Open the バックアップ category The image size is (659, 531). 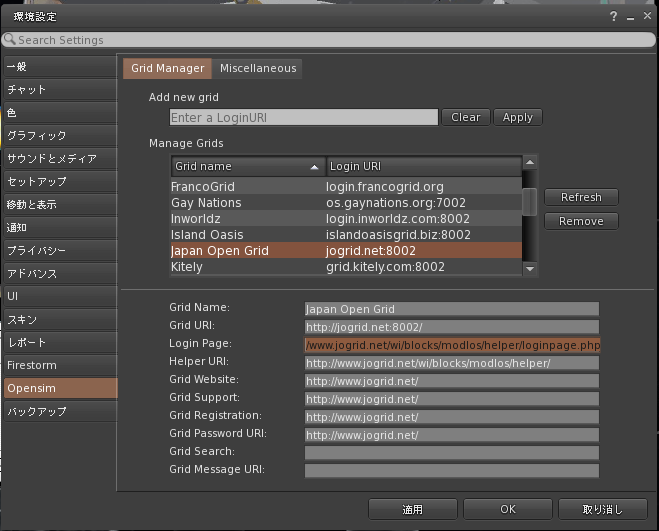click(x=61, y=411)
